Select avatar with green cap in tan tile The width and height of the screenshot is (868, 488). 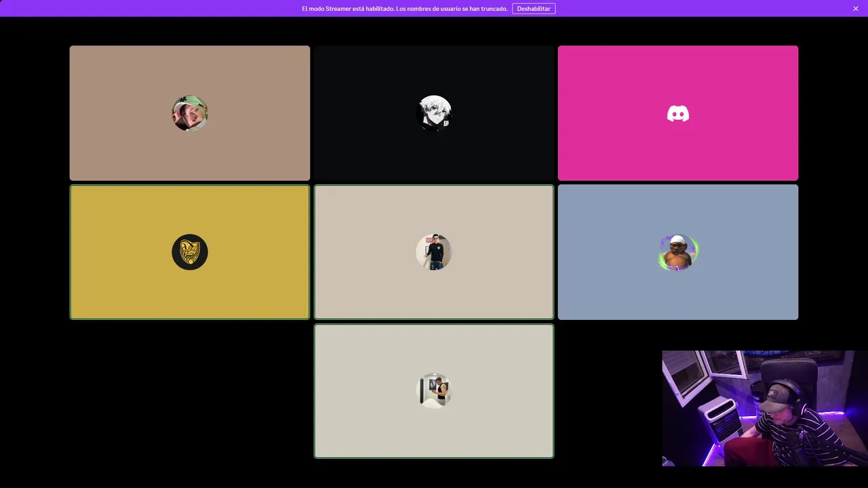click(190, 113)
